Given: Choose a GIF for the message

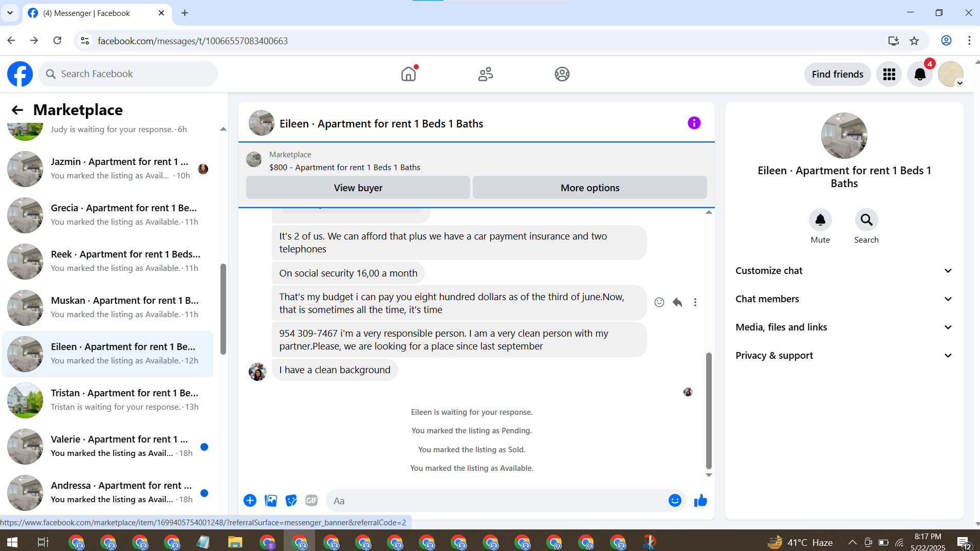Looking at the screenshot, I should click(x=312, y=501).
